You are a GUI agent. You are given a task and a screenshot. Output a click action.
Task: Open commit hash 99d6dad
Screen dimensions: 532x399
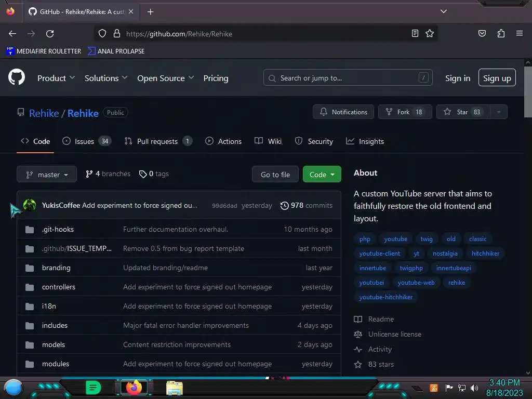point(224,206)
